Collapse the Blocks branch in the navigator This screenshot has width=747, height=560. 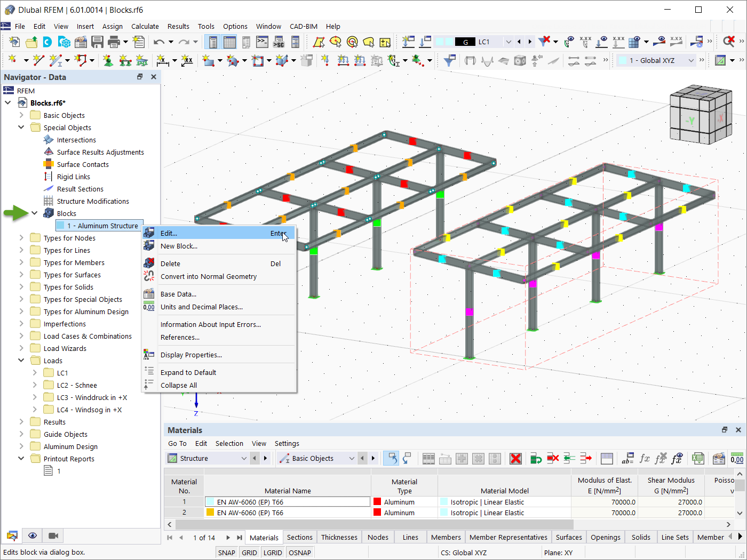point(35,213)
